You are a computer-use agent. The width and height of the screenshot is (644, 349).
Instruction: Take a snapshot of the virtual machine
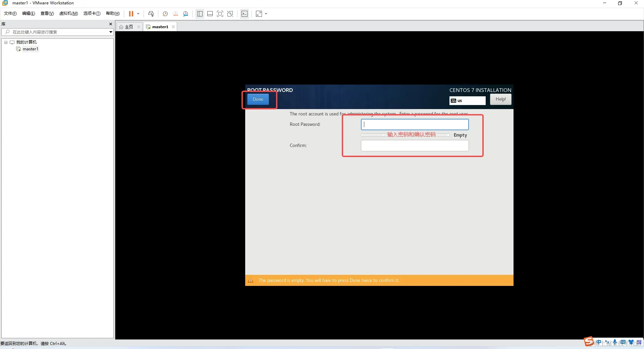click(x=165, y=14)
